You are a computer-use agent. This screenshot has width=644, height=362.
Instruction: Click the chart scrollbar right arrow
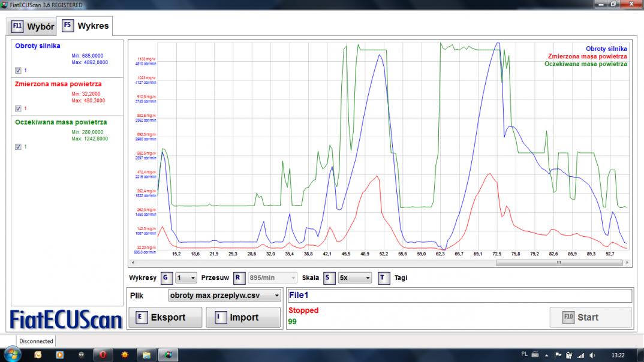point(627,263)
